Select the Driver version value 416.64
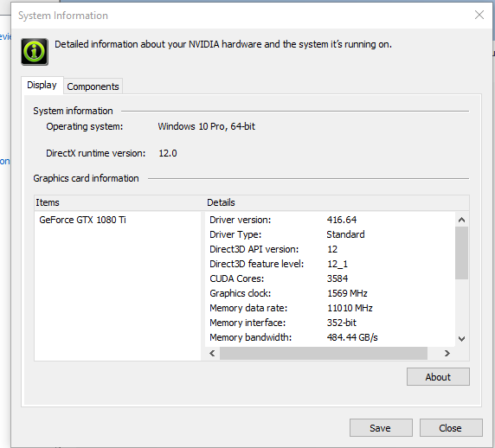Viewport: 495px width, 448px height. tap(342, 220)
